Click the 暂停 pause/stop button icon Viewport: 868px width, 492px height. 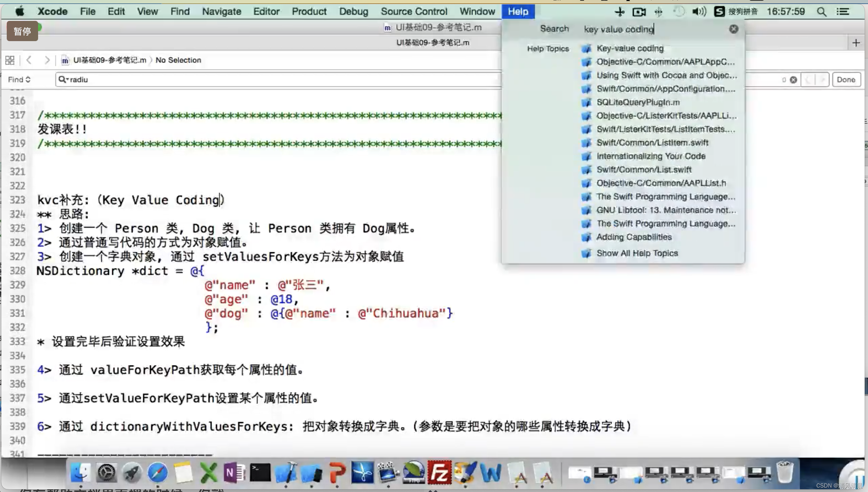click(22, 31)
